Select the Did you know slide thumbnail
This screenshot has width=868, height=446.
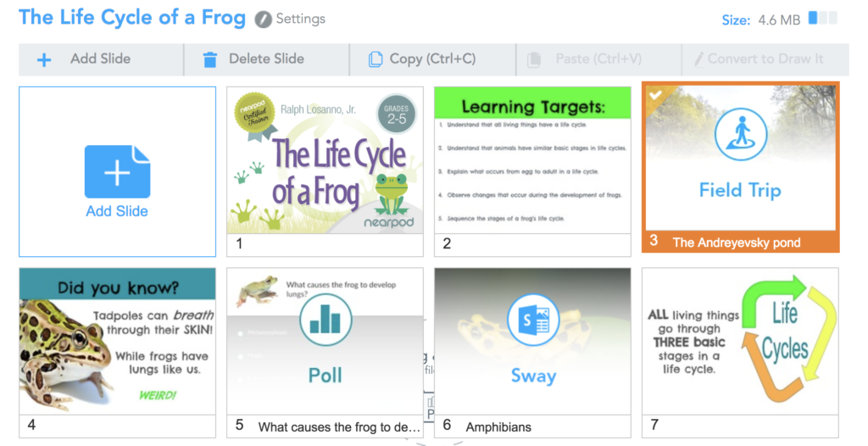[117, 353]
